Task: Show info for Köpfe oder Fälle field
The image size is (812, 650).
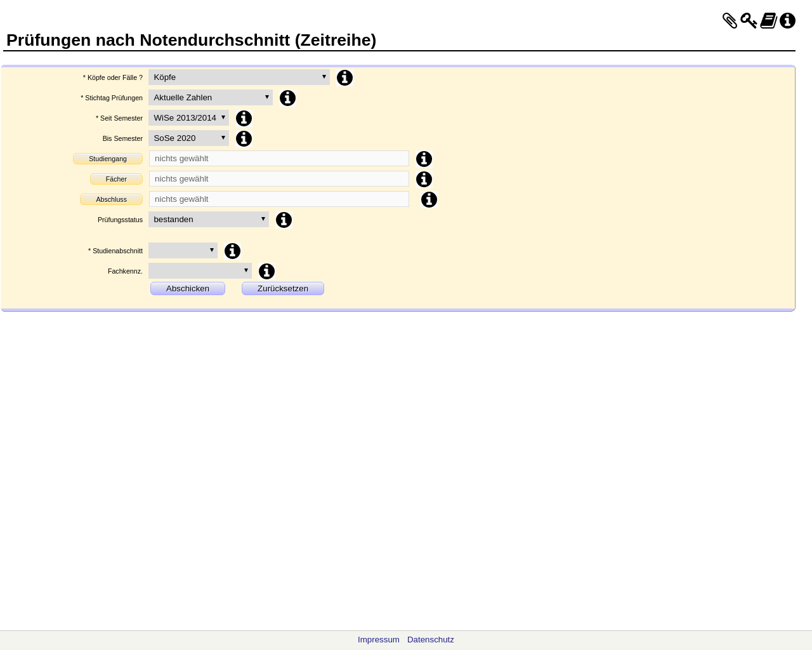Action: [344, 77]
